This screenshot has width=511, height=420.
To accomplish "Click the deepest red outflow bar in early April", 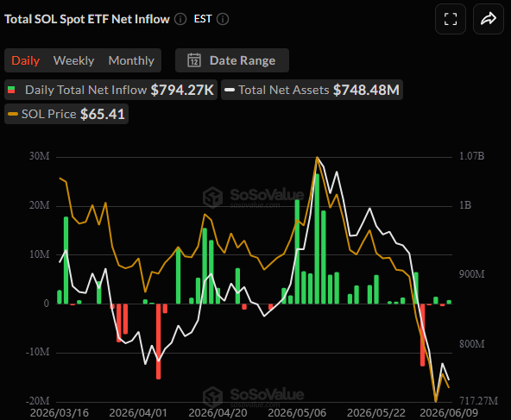I will (x=158, y=342).
